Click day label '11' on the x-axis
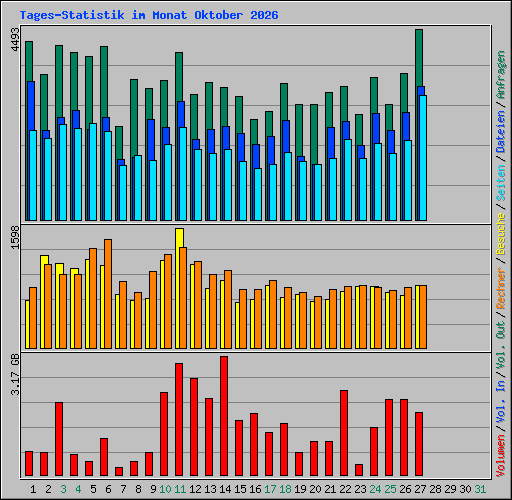 [180, 489]
